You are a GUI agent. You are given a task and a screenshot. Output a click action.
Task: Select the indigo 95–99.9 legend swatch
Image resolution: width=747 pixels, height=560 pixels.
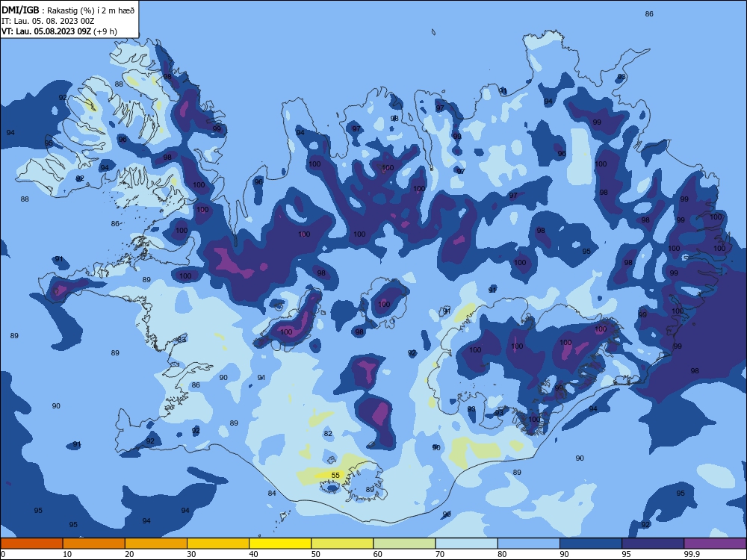pos(653,544)
